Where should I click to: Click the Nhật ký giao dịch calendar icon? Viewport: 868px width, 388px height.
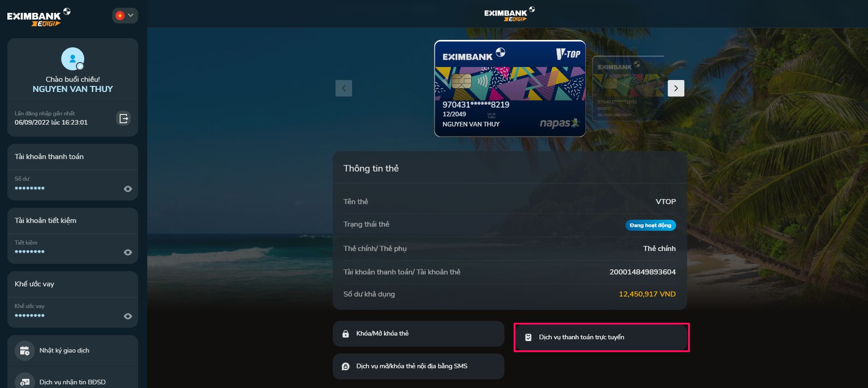click(25, 351)
